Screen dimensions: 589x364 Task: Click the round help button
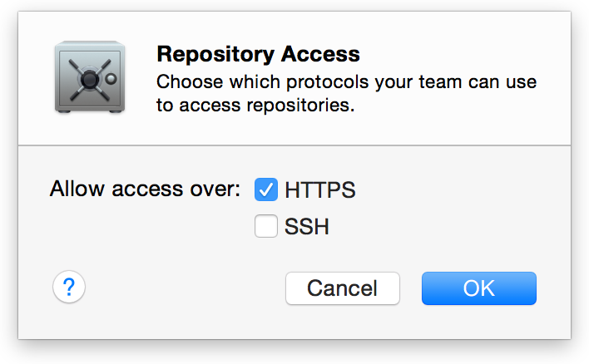tap(69, 288)
